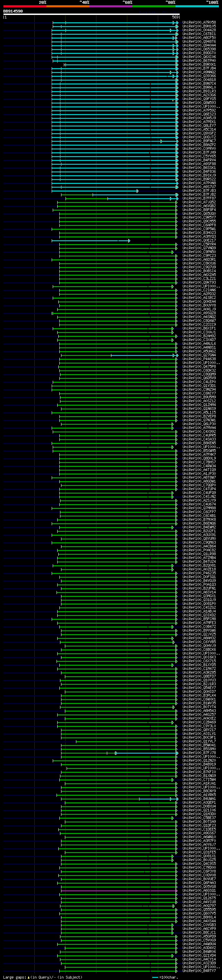Open hit UniRef100_C5BE37
Image resolution: width=222 pixels, height=980 pixels.
click(199, 818)
